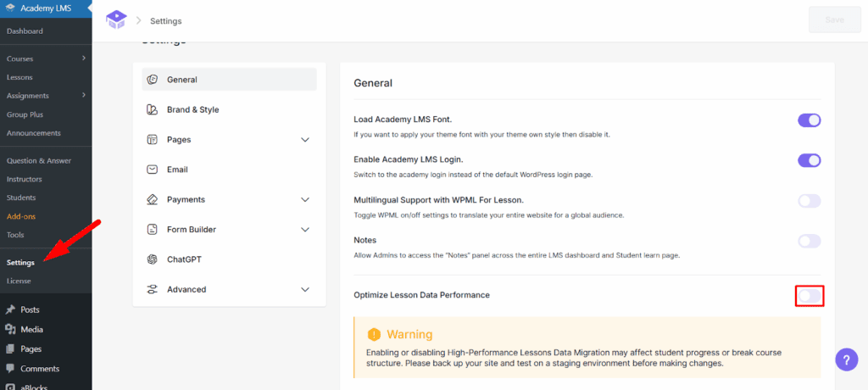This screenshot has height=390, width=868.
Task: Click the Pages settings icon
Action: [x=153, y=140]
